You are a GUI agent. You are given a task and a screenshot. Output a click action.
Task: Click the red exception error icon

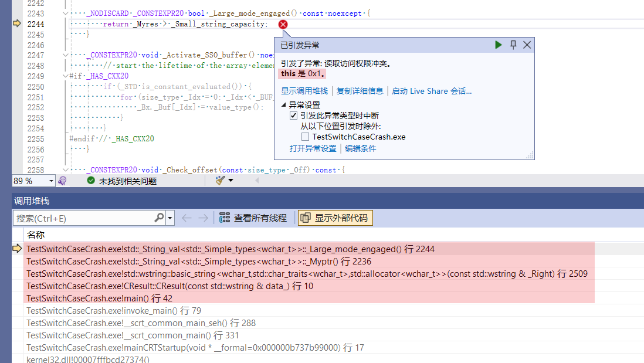click(x=283, y=24)
